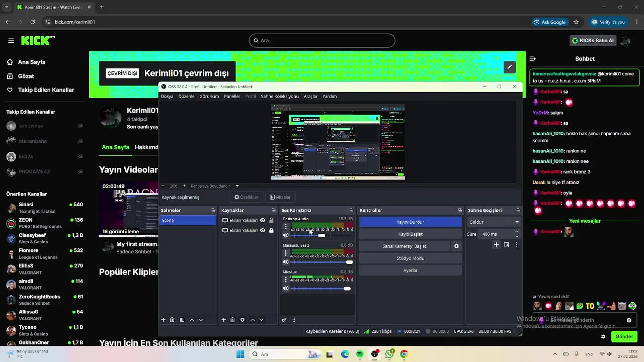Image resolution: width=644 pixels, height=362 pixels.
Task: Click KICKs Satın Al button
Action: click(x=593, y=41)
